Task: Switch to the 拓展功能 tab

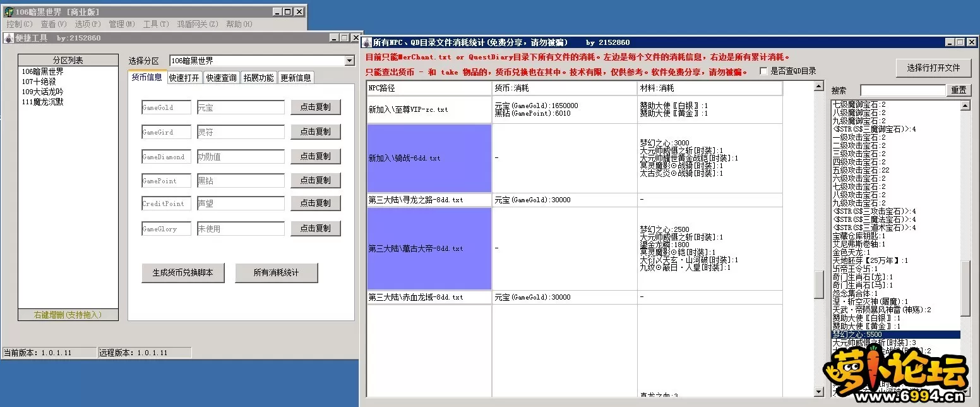Action: (259, 78)
